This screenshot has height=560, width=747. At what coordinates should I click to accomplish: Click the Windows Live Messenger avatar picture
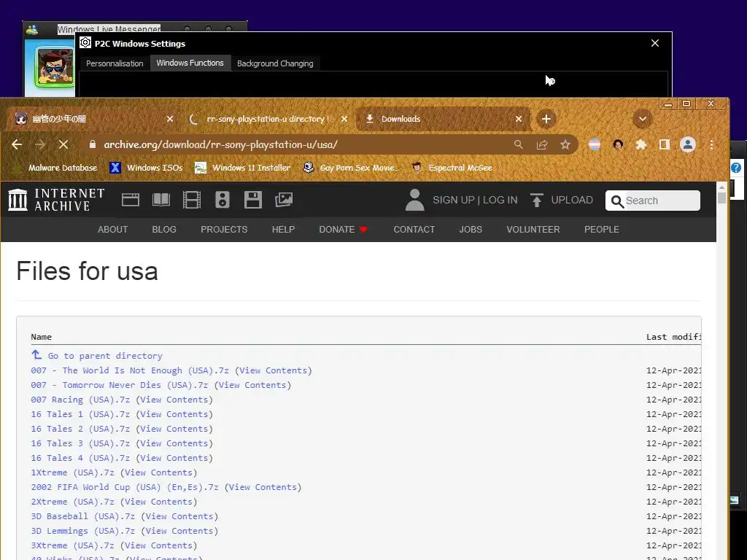[x=55, y=68]
